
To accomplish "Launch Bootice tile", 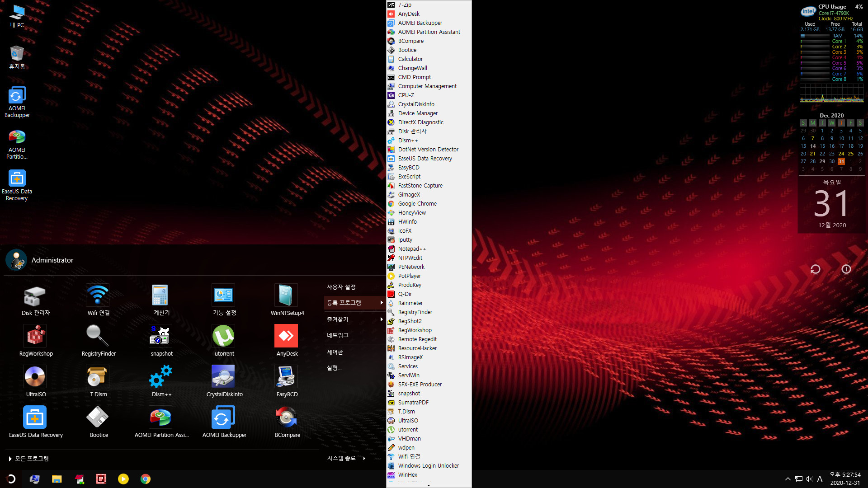I will (98, 422).
